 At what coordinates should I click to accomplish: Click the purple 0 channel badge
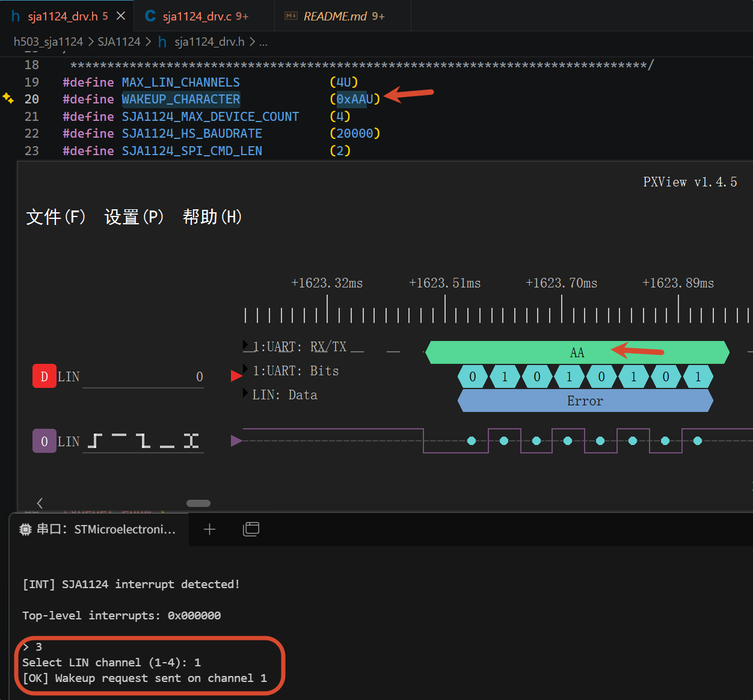44,441
